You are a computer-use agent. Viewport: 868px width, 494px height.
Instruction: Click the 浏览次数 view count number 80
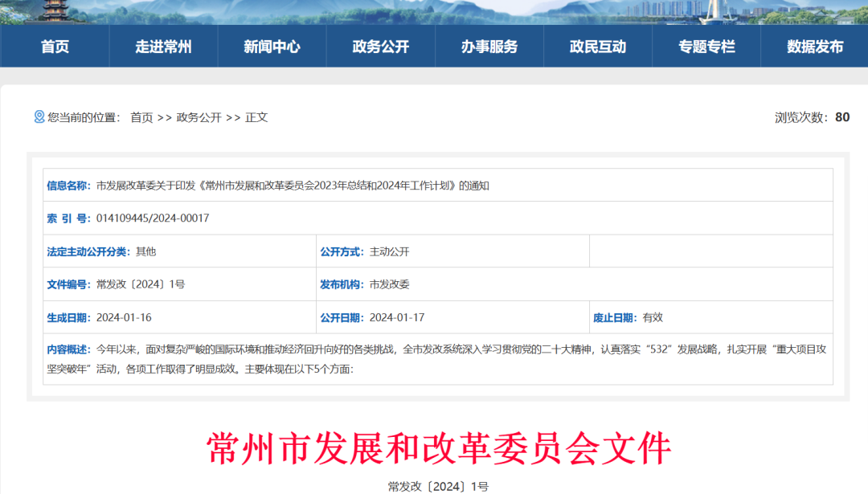click(841, 117)
